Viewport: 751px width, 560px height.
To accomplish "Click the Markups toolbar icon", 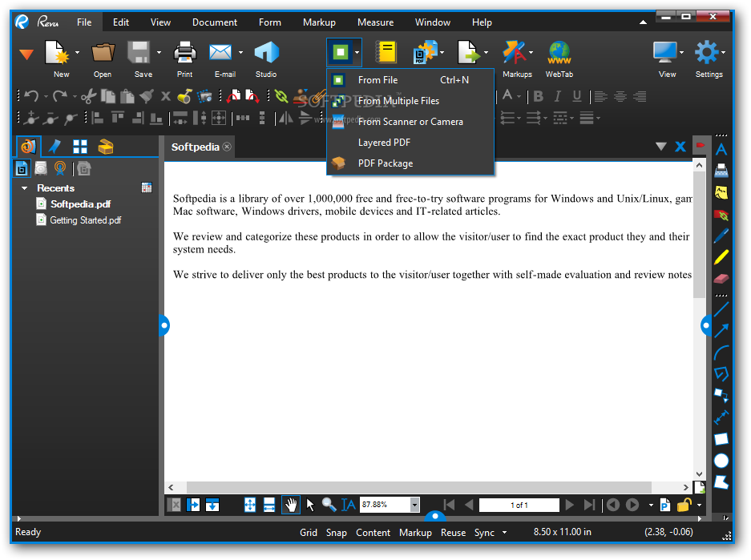I will coord(514,52).
